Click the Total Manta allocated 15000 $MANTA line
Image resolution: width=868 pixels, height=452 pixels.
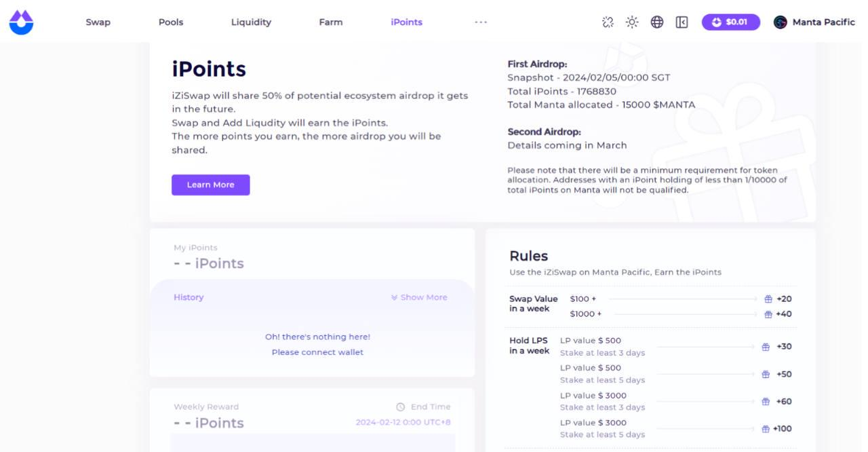(601, 105)
